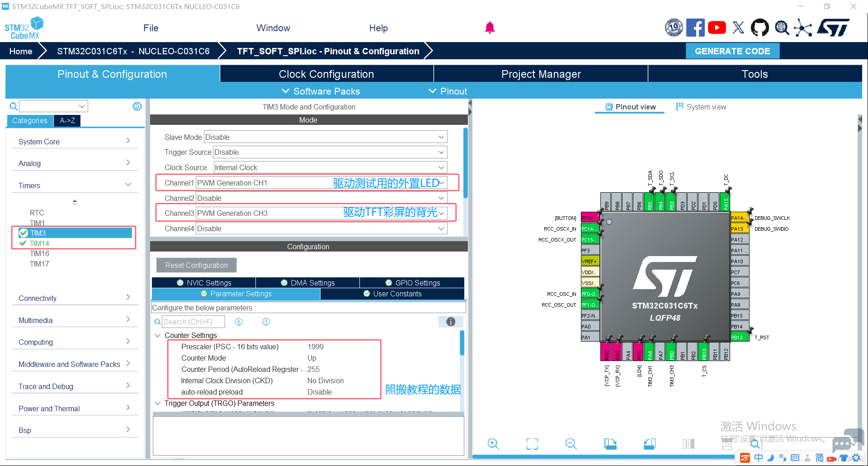Expand the Connectivity category

pos(75,298)
